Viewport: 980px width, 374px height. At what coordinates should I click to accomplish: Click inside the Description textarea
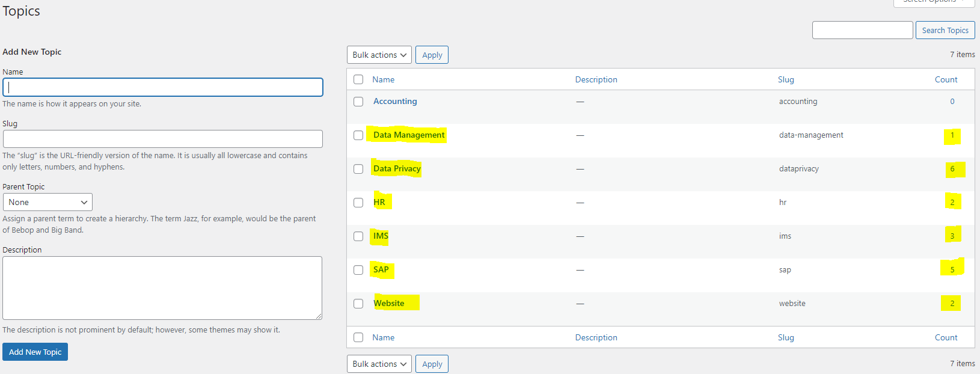tap(162, 287)
